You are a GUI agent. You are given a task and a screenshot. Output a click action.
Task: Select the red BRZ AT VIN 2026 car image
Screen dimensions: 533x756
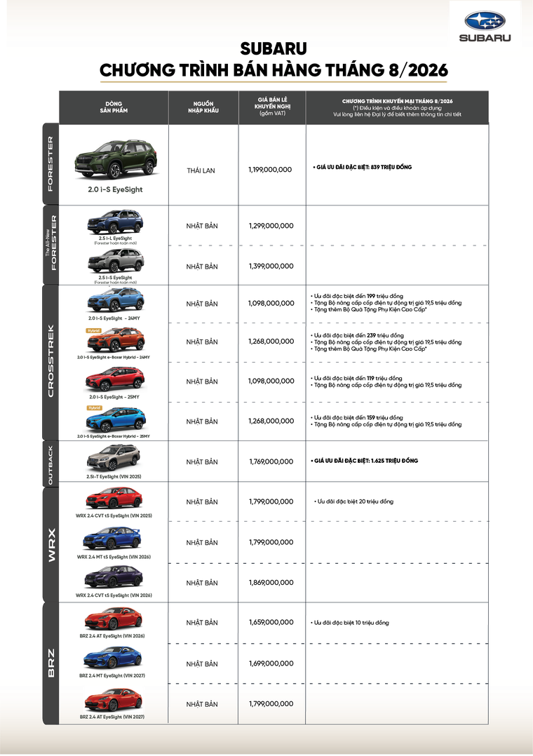(x=114, y=619)
